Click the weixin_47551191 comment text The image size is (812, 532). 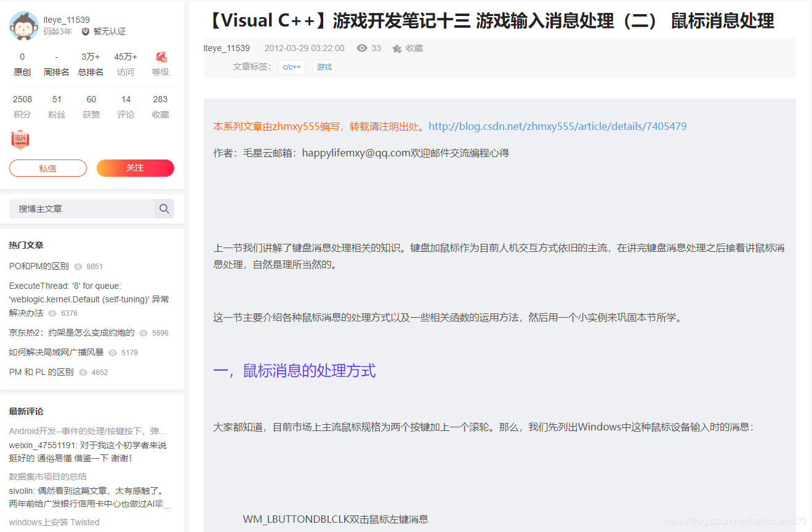[x=88, y=452]
